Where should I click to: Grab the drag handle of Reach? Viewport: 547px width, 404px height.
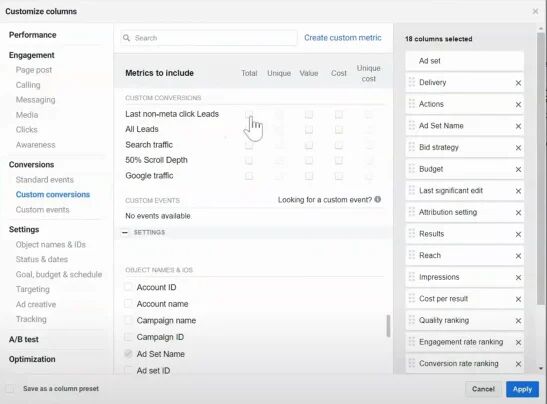[x=412, y=255]
